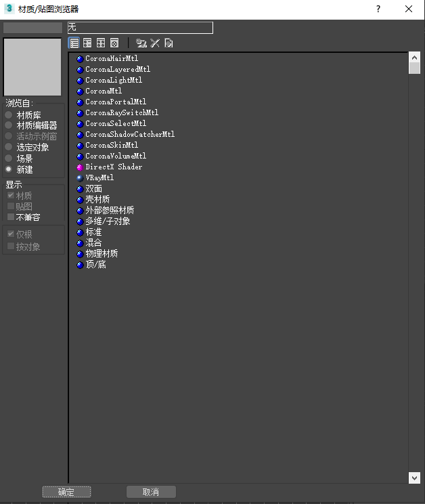The height and width of the screenshot is (504, 425).
Task: Click the sphere icon beside 多维/子对象
Action: 81,222
